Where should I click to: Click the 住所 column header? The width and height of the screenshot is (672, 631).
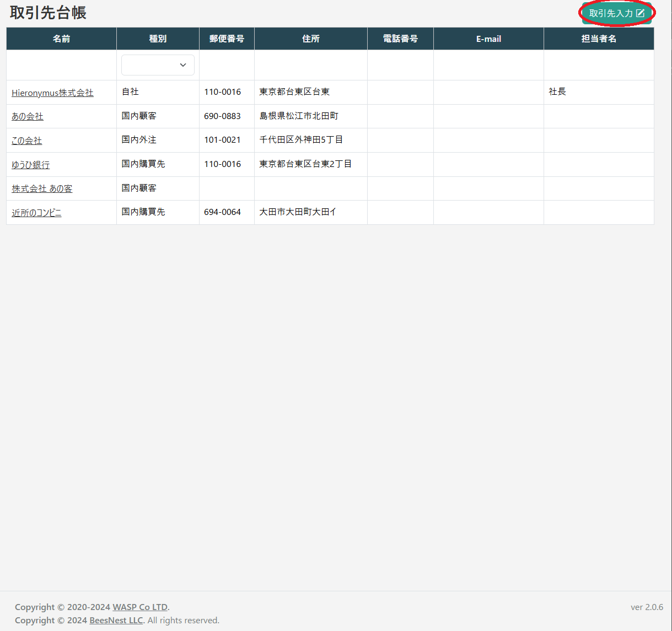point(310,38)
